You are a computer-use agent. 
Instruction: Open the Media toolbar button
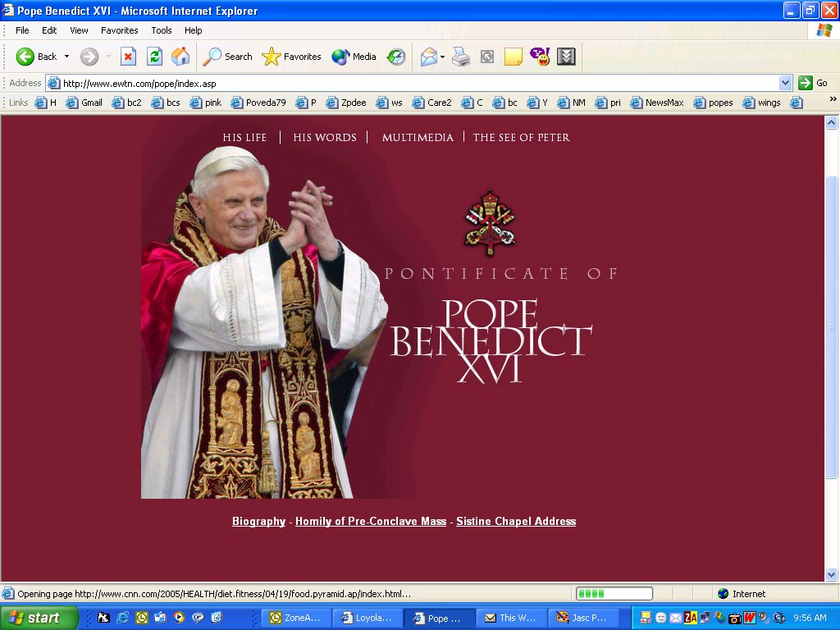tap(354, 57)
